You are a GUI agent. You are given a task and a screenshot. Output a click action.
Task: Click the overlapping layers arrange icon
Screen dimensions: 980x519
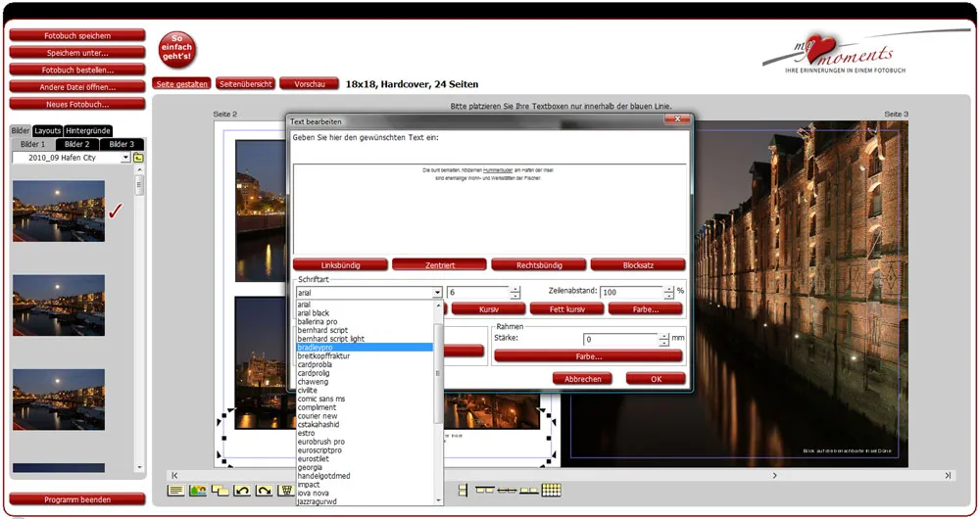click(220, 490)
